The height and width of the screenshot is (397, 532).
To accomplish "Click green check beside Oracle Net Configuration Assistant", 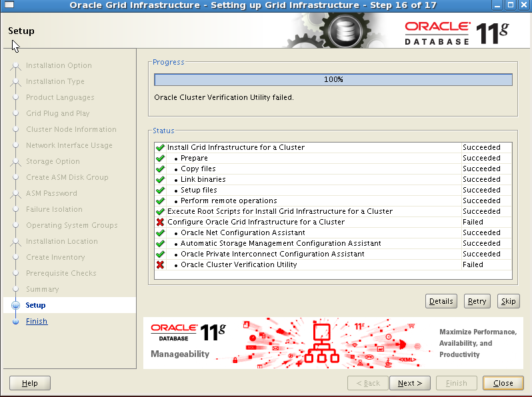I will [x=160, y=232].
